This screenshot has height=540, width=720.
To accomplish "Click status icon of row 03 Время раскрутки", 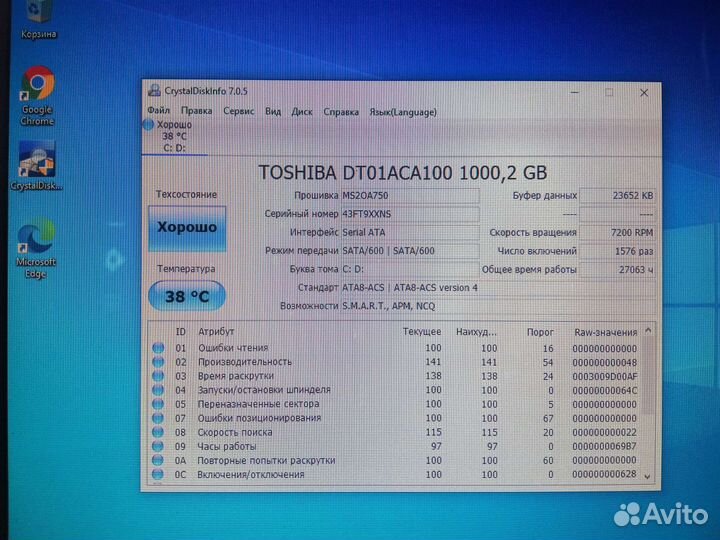I will tap(158, 376).
